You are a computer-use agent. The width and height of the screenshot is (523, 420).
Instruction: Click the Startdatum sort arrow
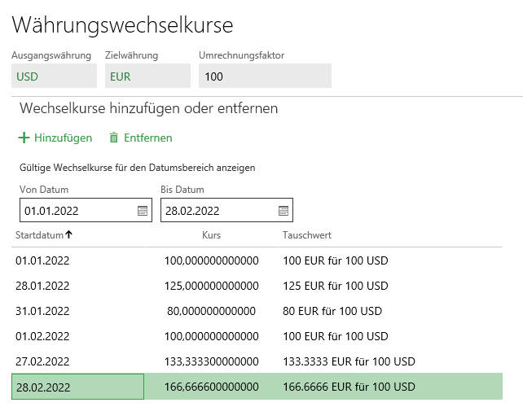(x=69, y=235)
